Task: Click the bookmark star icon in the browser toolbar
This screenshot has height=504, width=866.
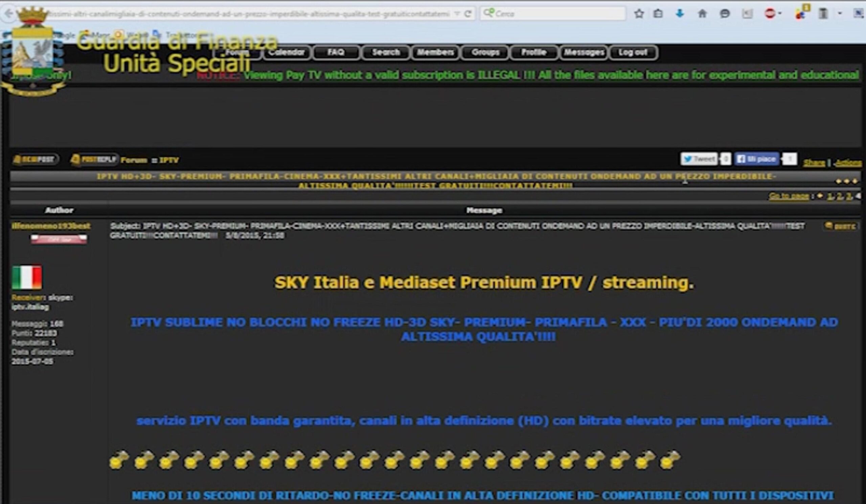Action: [639, 14]
